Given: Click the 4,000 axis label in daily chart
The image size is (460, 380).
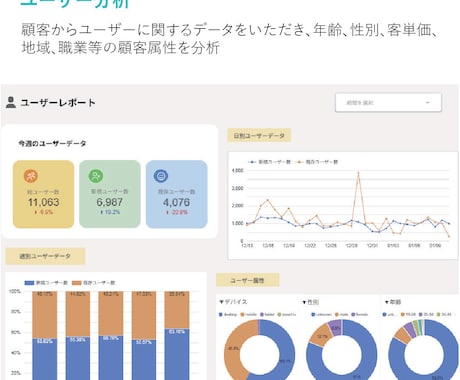Looking at the screenshot, I should 237,170.
